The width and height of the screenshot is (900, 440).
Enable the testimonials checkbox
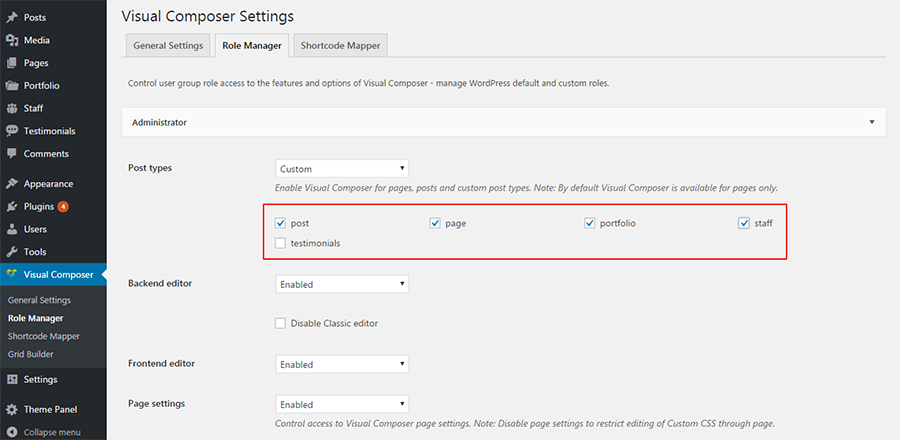point(281,243)
